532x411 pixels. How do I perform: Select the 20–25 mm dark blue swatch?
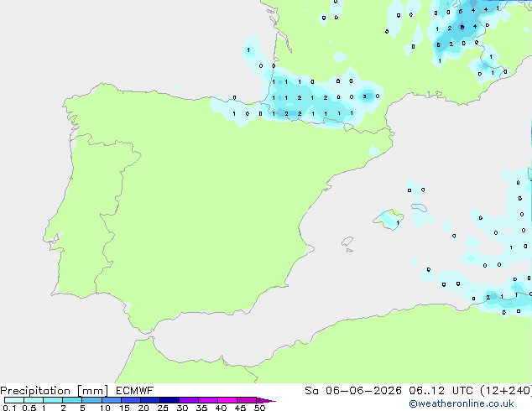pos(150,400)
